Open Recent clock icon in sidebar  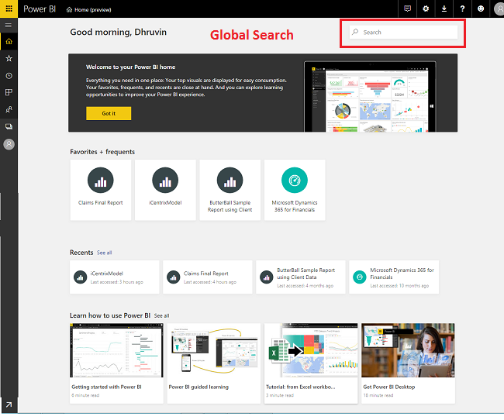9,75
